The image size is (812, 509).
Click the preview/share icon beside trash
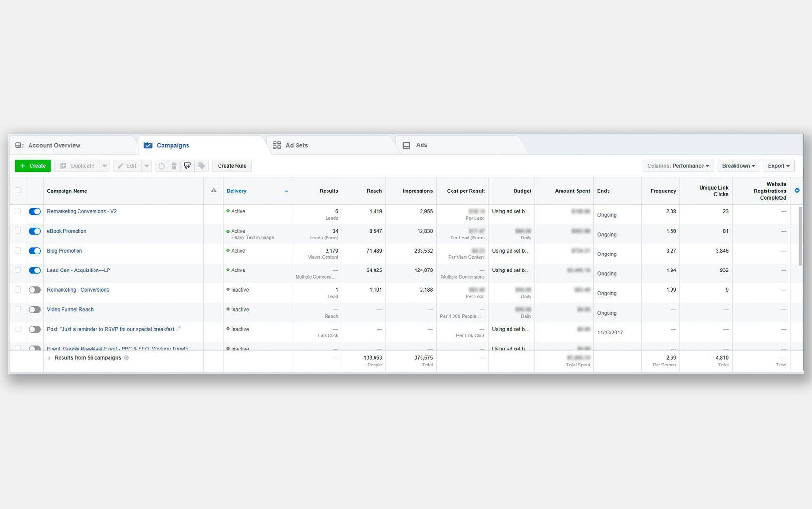click(187, 166)
